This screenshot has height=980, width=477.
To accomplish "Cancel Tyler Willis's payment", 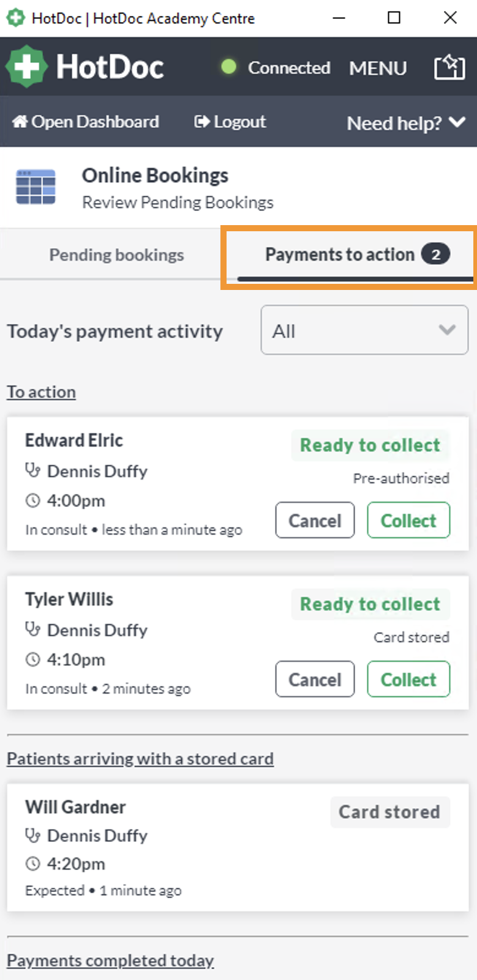I will [x=315, y=680].
